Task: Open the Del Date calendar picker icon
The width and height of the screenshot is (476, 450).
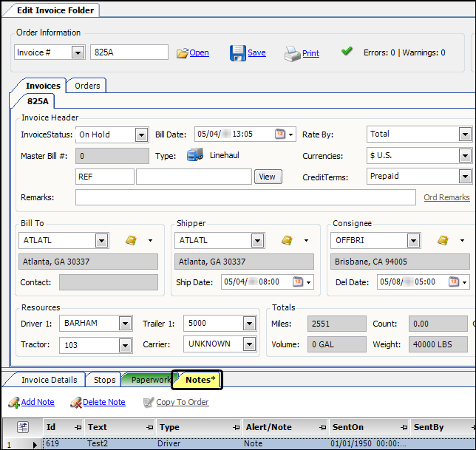Action: coord(454,282)
